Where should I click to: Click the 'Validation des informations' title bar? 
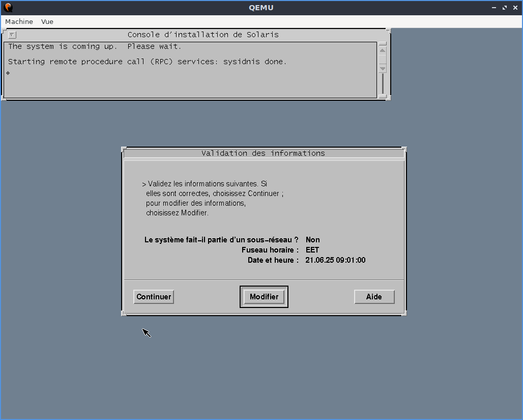(264, 153)
